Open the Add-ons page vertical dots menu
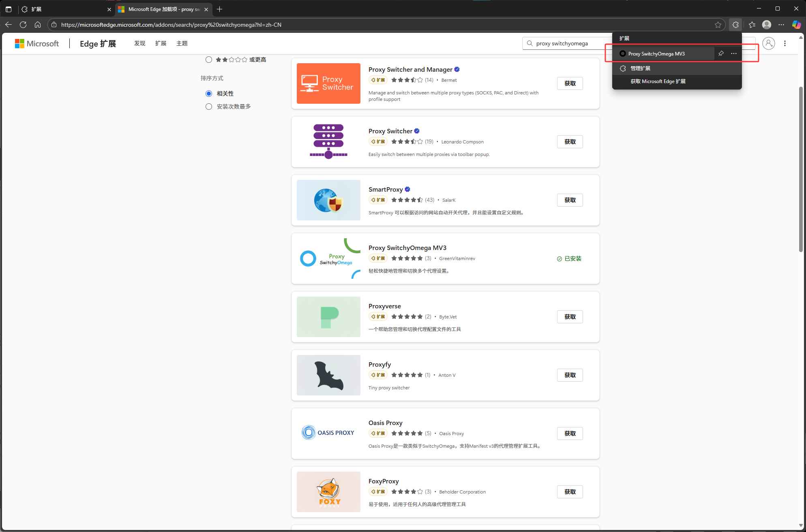806x532 pixels. 785,43
